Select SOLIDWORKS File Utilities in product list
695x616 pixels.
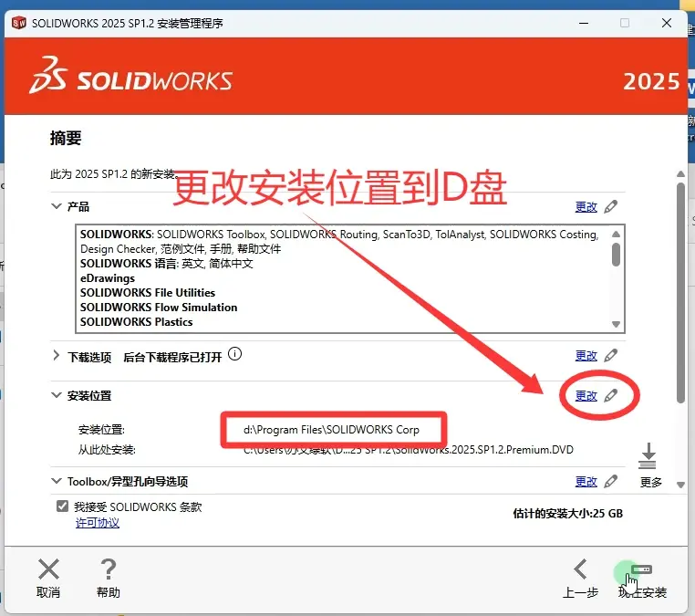click(x=147, y=293)
